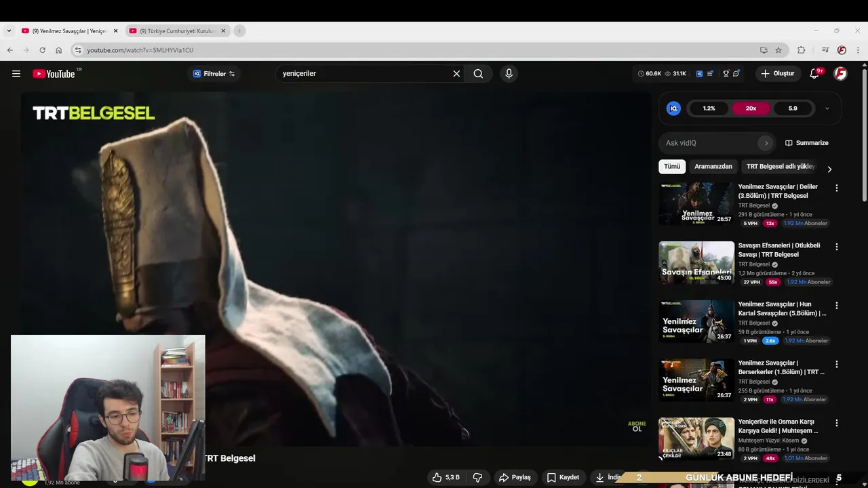Open the vidIQ Filtreler filter toggle

(214, 74)
